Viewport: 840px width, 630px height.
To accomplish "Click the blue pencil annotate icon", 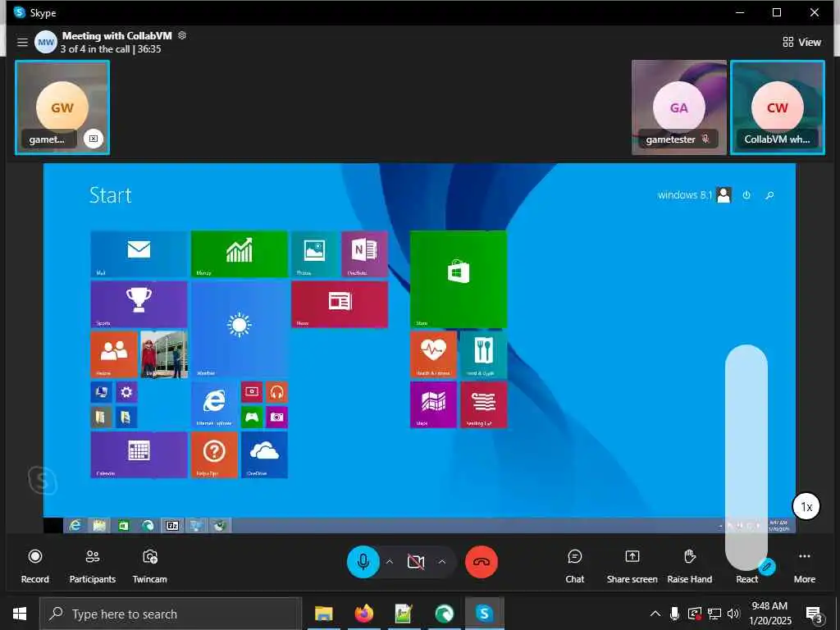I will pyautogui.click(x=767, y=566).
